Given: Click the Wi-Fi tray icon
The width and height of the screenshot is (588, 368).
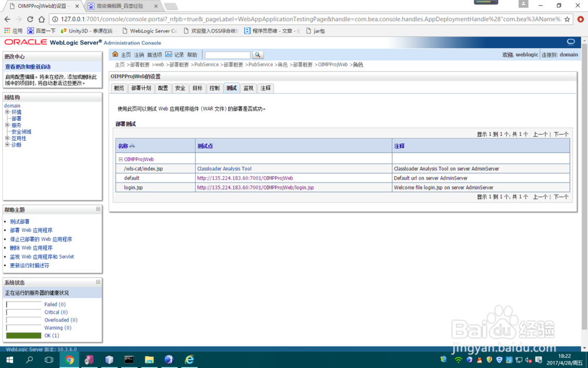Looking at the screenshot, I should click(458, 360).
